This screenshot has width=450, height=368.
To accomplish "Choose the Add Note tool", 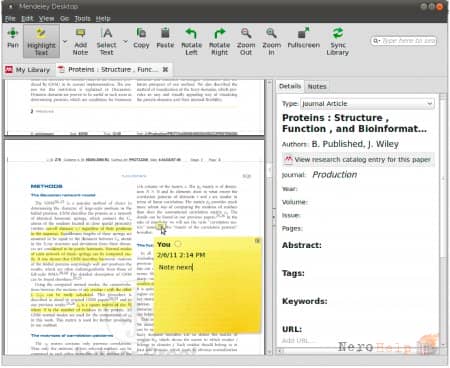I will (x=80, y=42).
